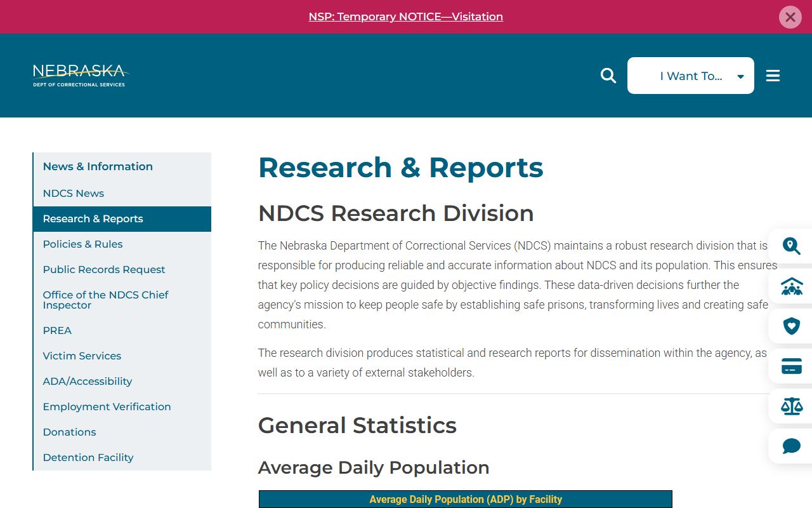
Task: Dismiss the notice banner with the X
Action: click(x=790, y=17)
